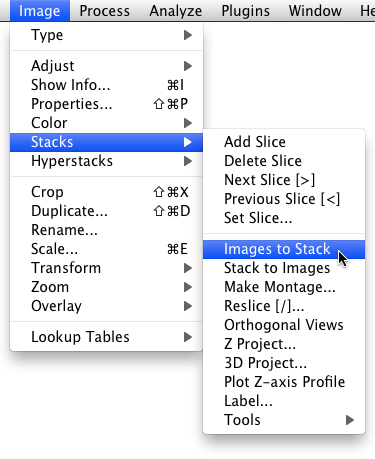This screenshot has width=375, height=459.
Task: Open the Analyze menu
Action: click(x=176, y=11)
